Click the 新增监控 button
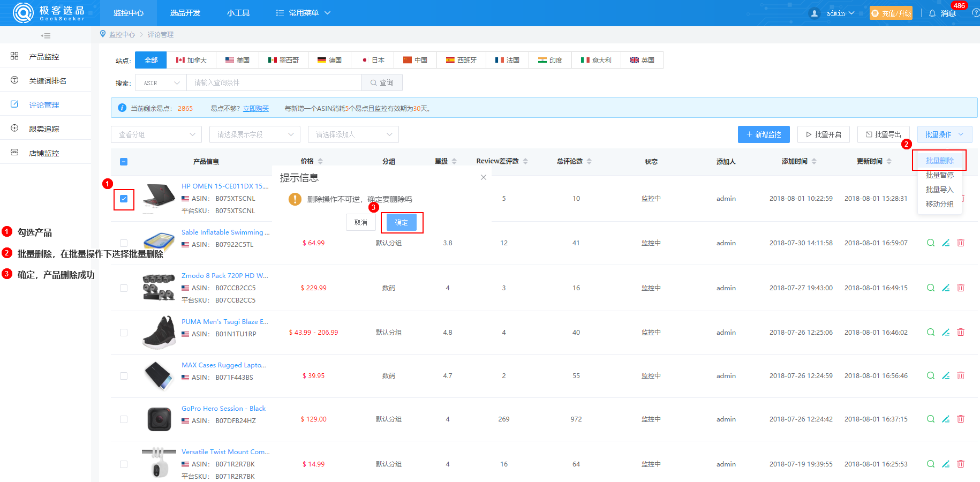The image size is (980, 482). 764,134
